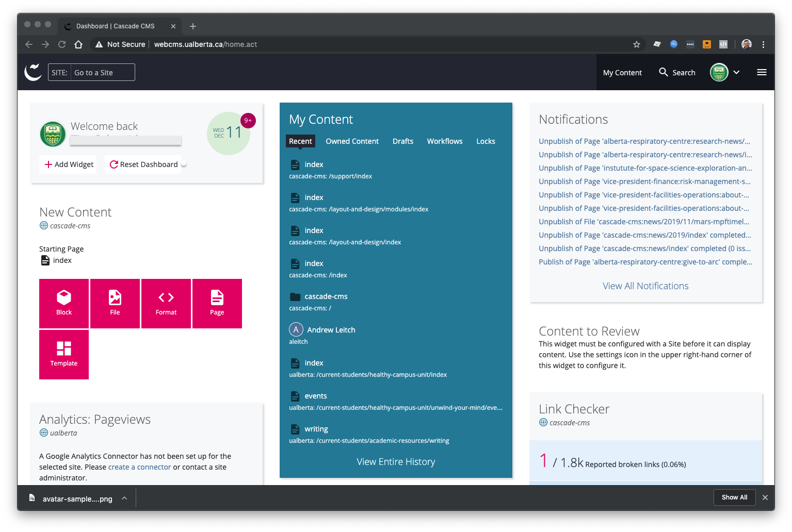This screenshot has width=792, height=532.
Task: Click the welcome widget profile crest
Action: click(53, 134)
